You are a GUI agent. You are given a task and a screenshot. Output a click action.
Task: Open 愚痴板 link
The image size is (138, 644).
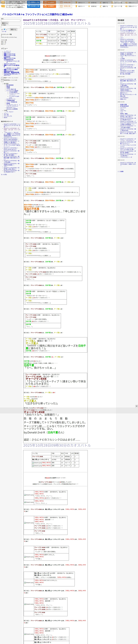8,103
